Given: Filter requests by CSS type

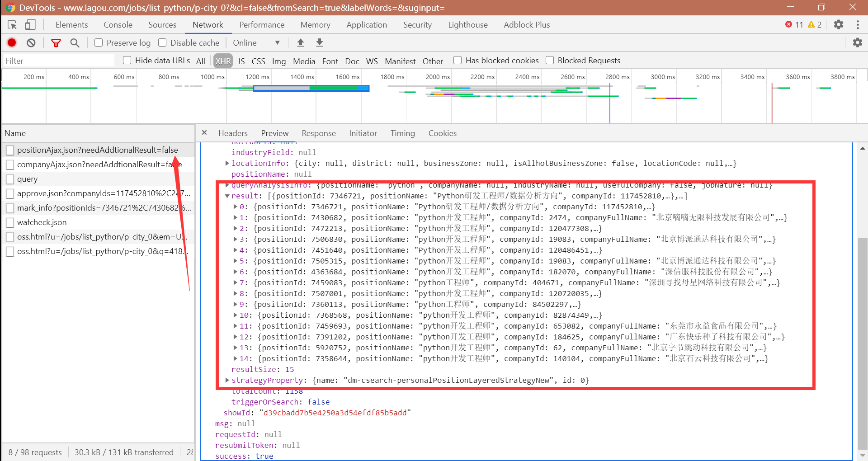Looking at the screenshot, I should [x=259, y=61].
